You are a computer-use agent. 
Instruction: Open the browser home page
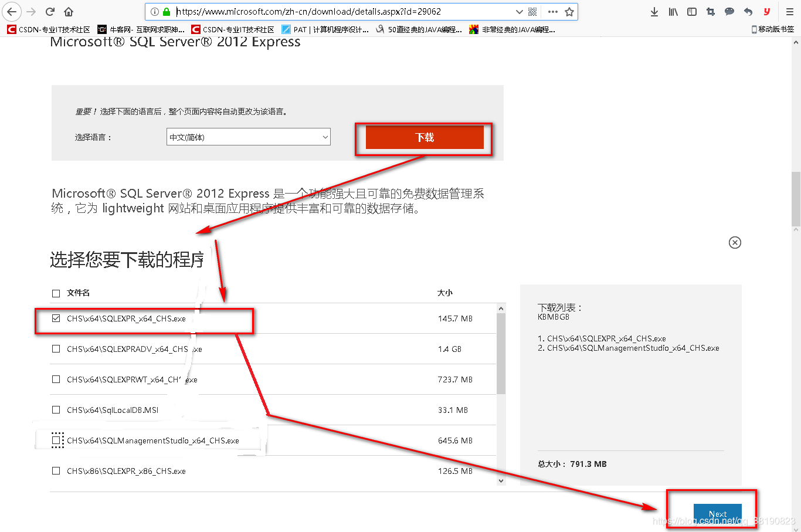pos(69,12)
